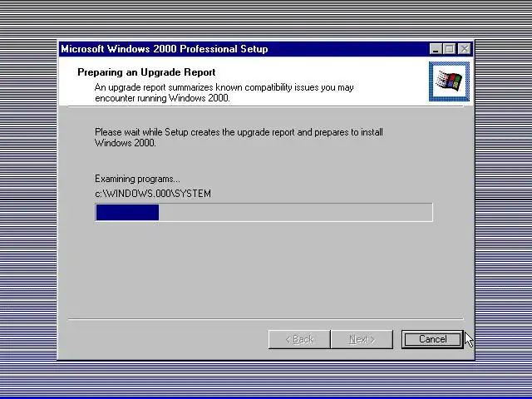532x399 pixels.
Task: Click the solid blue strip at screen bottom
Action: click(x=266, y=397)
